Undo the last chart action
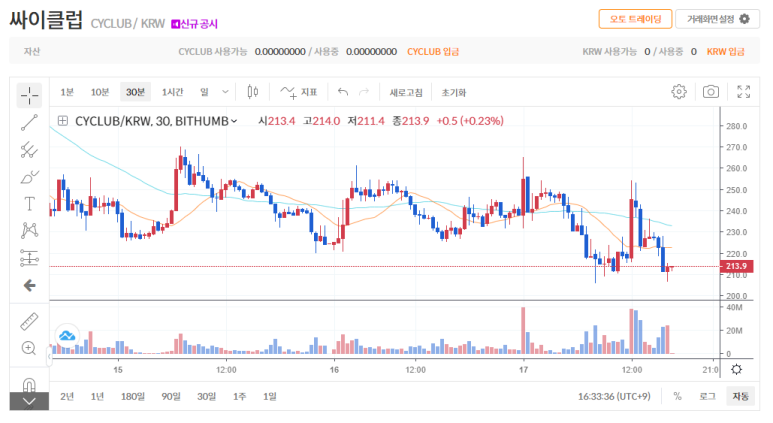The width and height of the screenshot is (773, 423). 343,92
